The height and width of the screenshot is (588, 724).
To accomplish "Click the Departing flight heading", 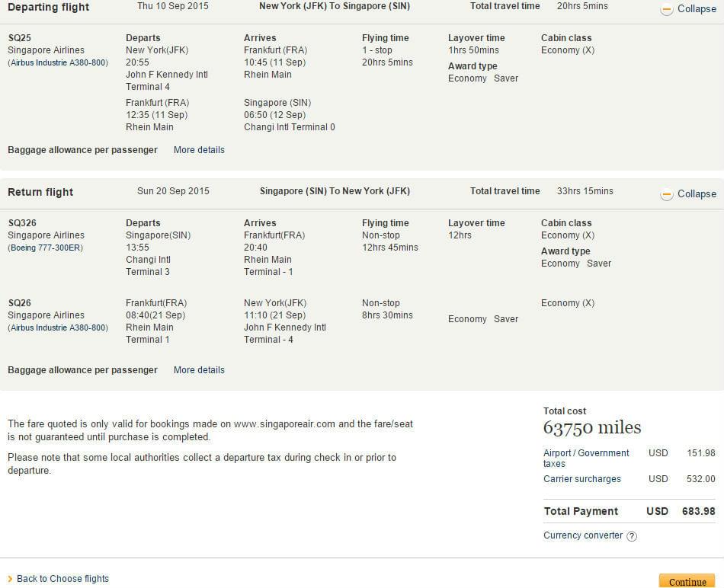I will tap(49, 8).
